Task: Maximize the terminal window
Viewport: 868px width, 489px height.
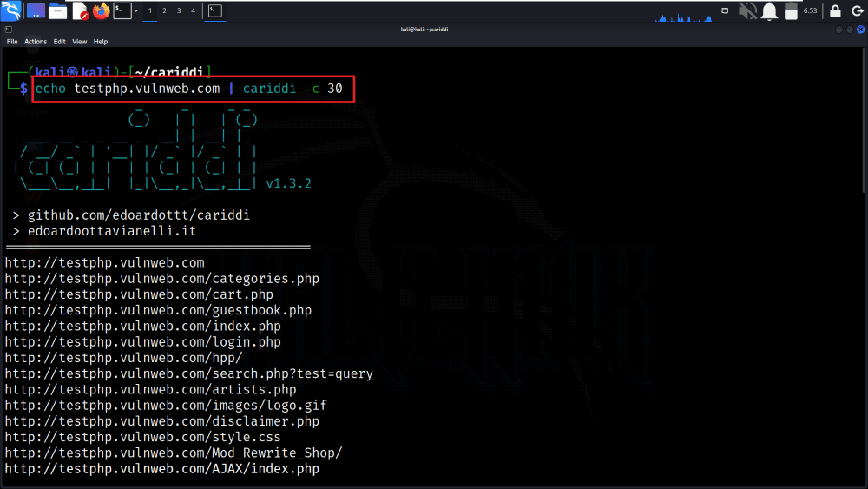Action: pos(850,30)
